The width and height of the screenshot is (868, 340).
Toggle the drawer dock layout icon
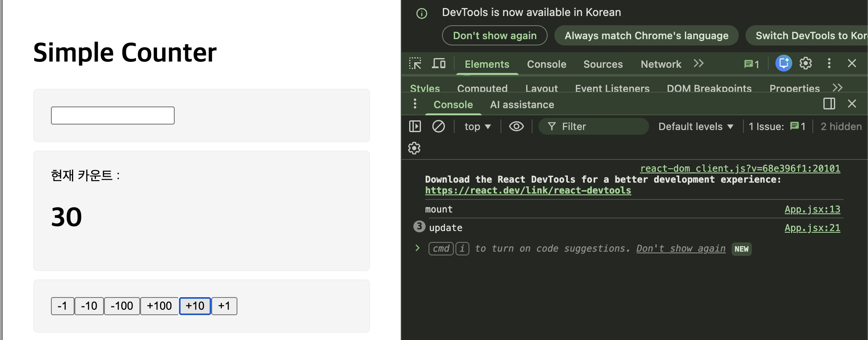tap(829, 104)
